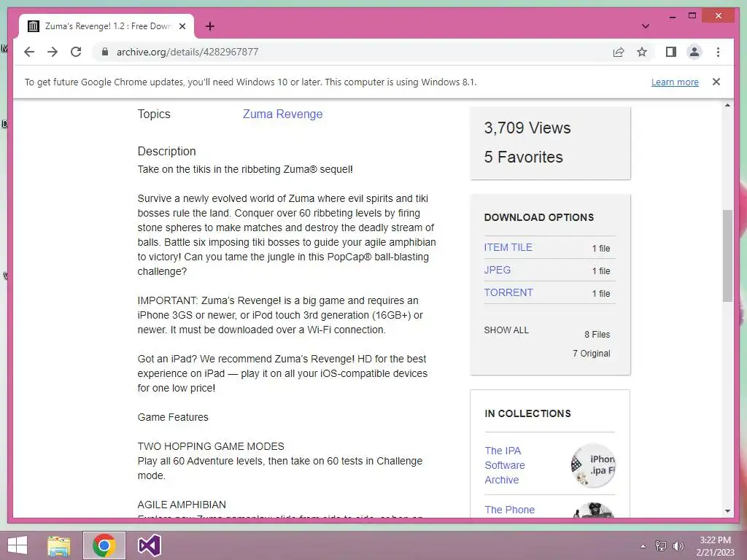Click the Description heading
This screenshot has width=747, height=560.
coord(167,151)
